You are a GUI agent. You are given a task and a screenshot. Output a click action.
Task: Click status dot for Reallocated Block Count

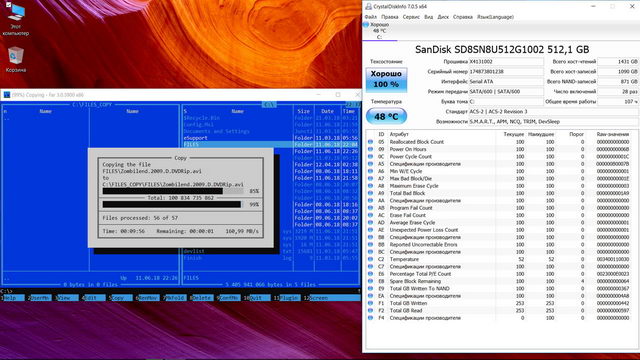tap(370, 142)
